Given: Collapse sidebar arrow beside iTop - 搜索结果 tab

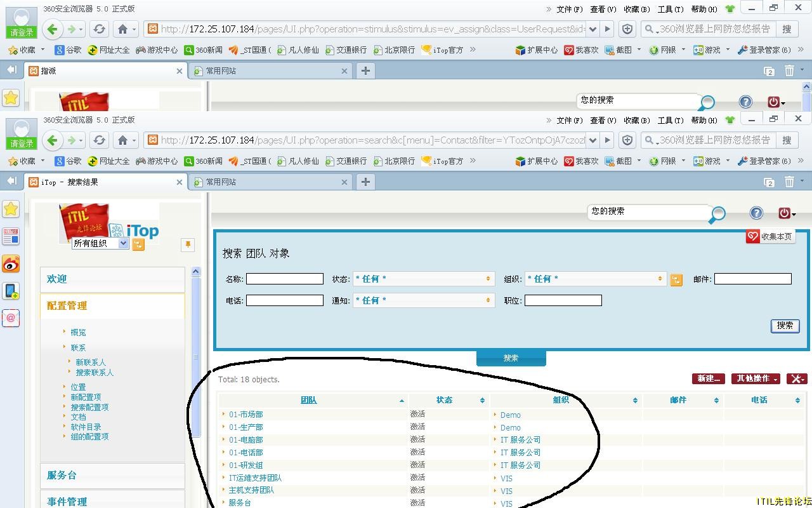Looking at the screenshot, I should (x=11, y=182).
